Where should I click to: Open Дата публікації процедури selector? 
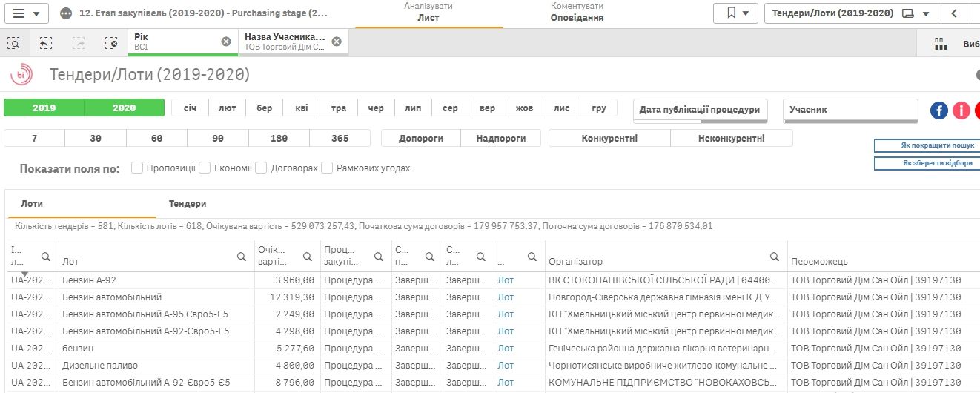(701, 110)
